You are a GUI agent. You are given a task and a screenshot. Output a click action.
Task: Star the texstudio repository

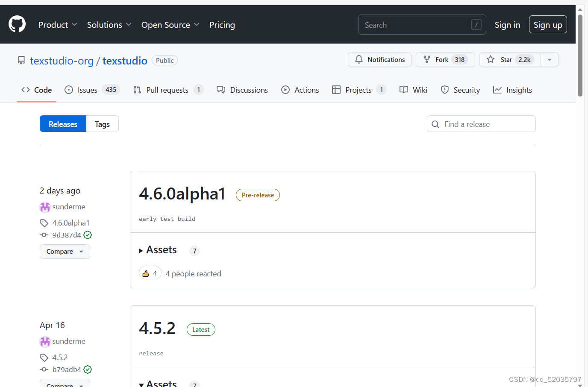click(x=510, y=60)
